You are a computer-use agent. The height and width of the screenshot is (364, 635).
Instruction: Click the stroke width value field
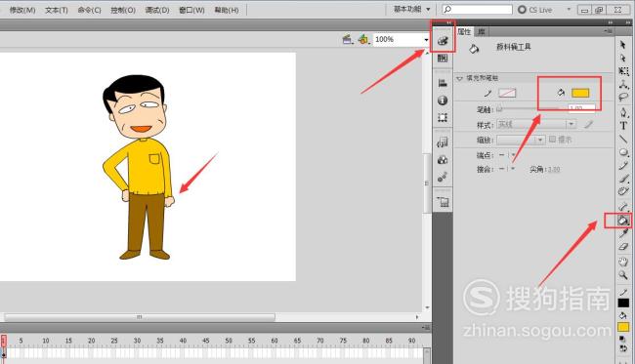click(x=581, y=108)
